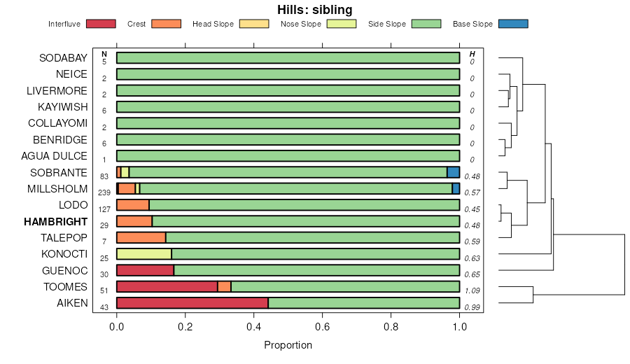Click the 0.6 tick label on Proportion axis

323,326
